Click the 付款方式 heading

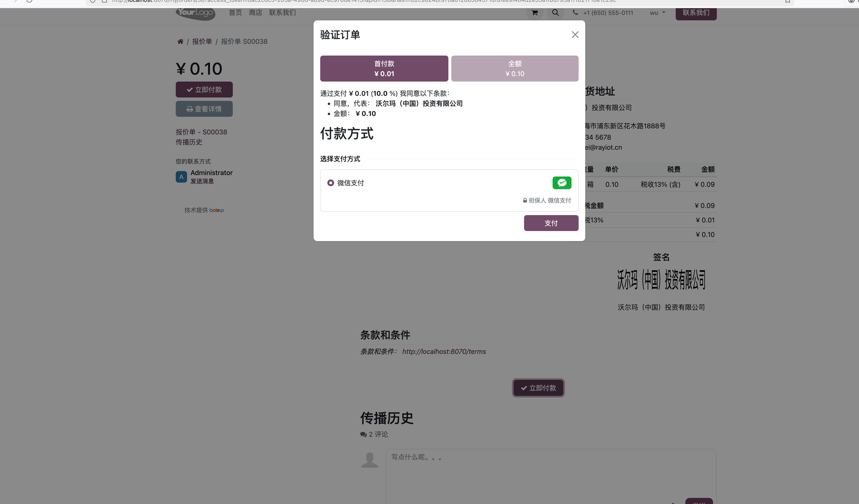tap(347, 134)
